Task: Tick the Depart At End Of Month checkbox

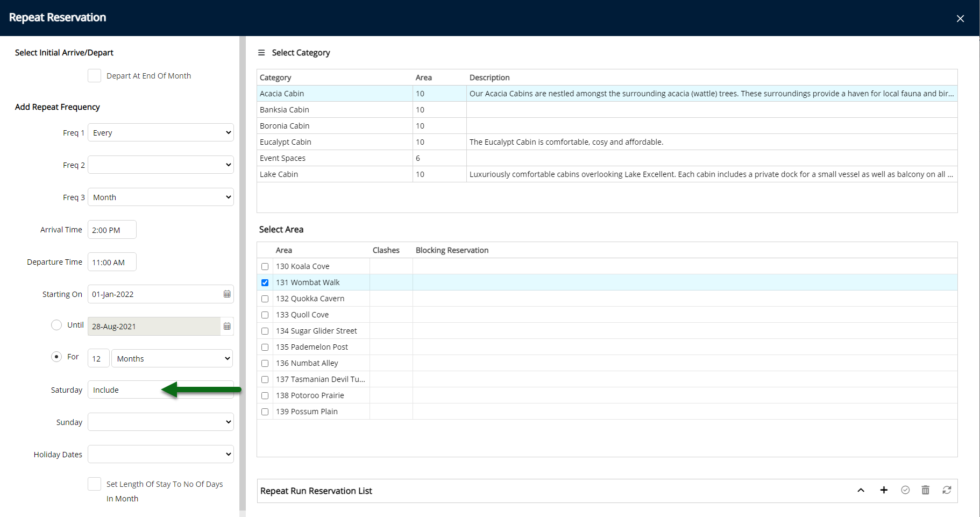Action: point(95,76)
